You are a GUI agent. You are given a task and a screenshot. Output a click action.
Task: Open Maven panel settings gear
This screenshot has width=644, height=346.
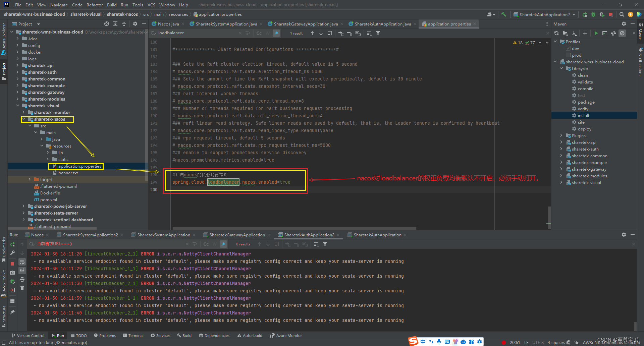[624, 24]
